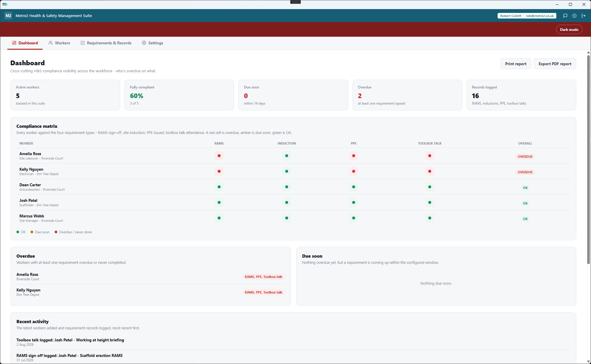Viewport: 591px width, 364px height.
Task: Open the header settings gear icon
Action: pos(574,16)
